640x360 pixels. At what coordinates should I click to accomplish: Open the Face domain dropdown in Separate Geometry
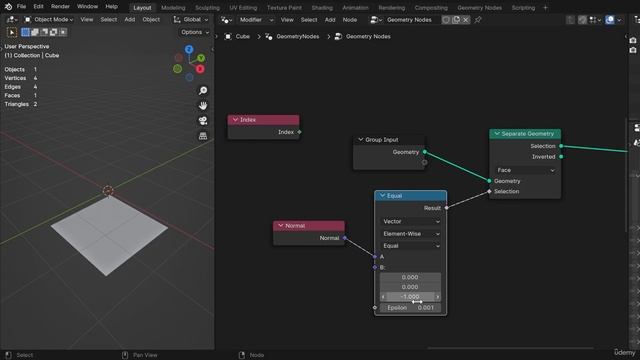point(525,170)
